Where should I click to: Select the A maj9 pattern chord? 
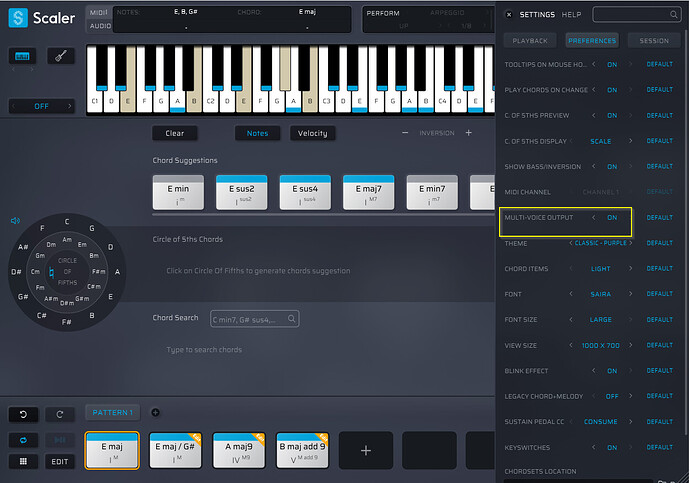click(x=239, y=450)
